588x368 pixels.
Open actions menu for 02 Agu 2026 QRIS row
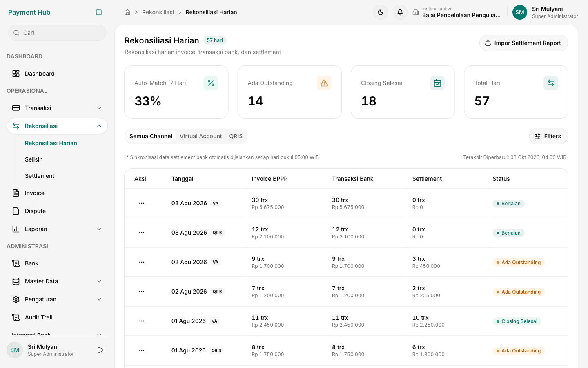point(142,292)
